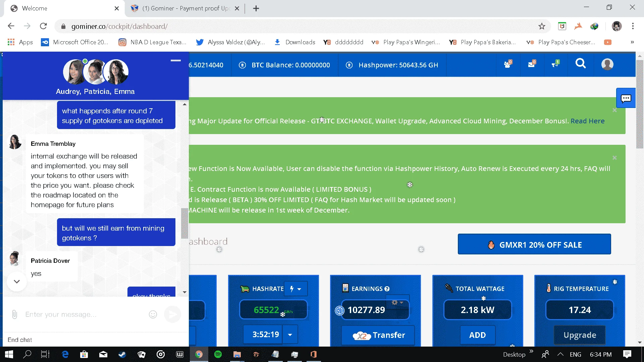
Task: Click the Hashpower coin icon
Action: (349, 65)
